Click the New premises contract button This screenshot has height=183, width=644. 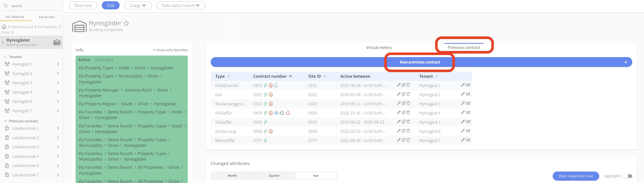click(420, 62)
